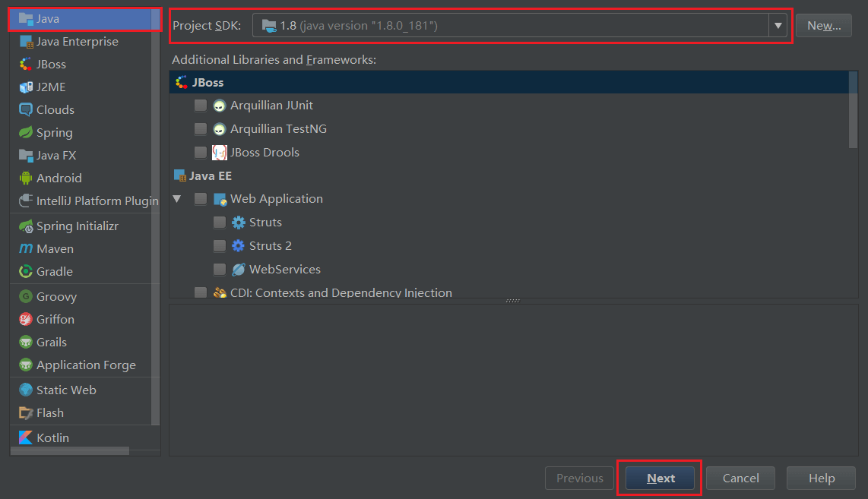Click the Android robot icon
The height and width of the screenshot is (499, 868).
tap(26, 178)
